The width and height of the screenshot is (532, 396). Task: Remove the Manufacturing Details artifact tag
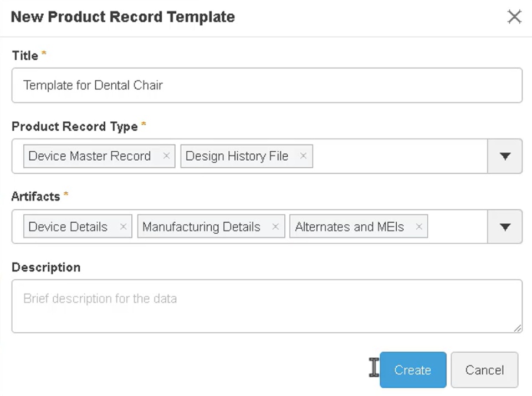click(275, 227)
